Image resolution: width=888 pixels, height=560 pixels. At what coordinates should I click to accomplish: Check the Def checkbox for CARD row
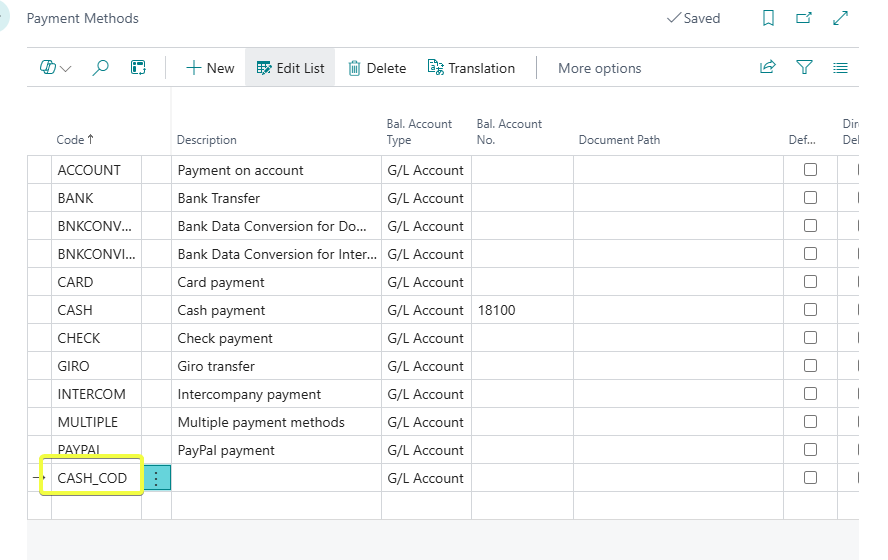[x=810, y=281]
